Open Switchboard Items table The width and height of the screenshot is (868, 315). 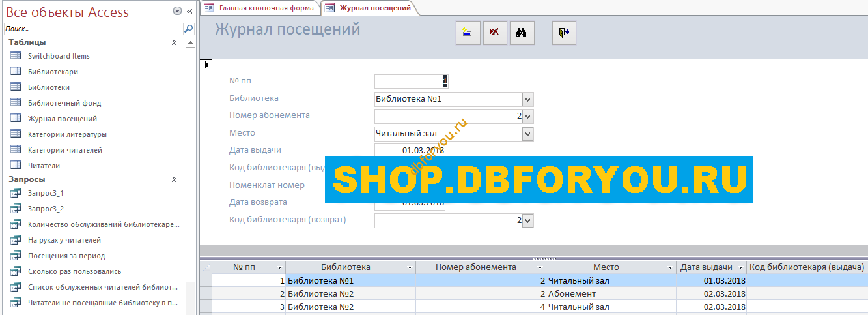tap(59, 56)
